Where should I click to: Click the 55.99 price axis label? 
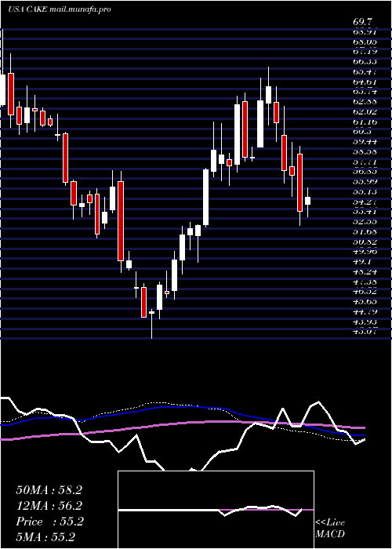(x=365, y=182)
